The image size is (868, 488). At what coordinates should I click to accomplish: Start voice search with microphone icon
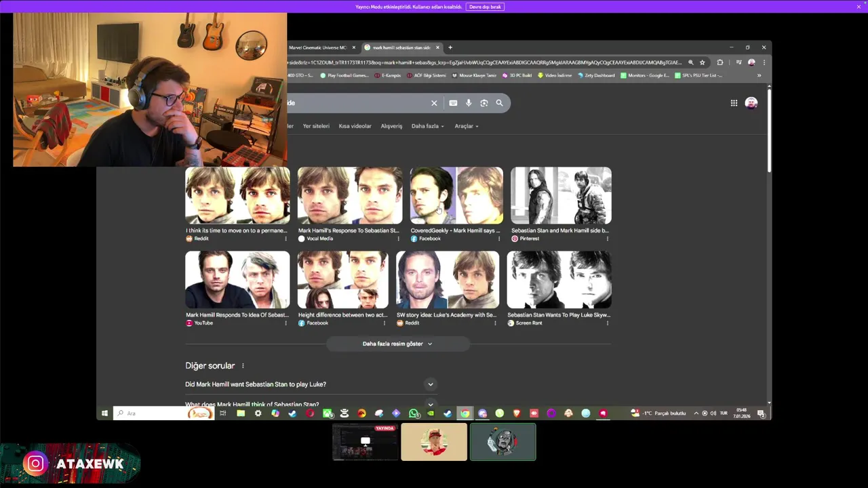(x=469, y=103)
